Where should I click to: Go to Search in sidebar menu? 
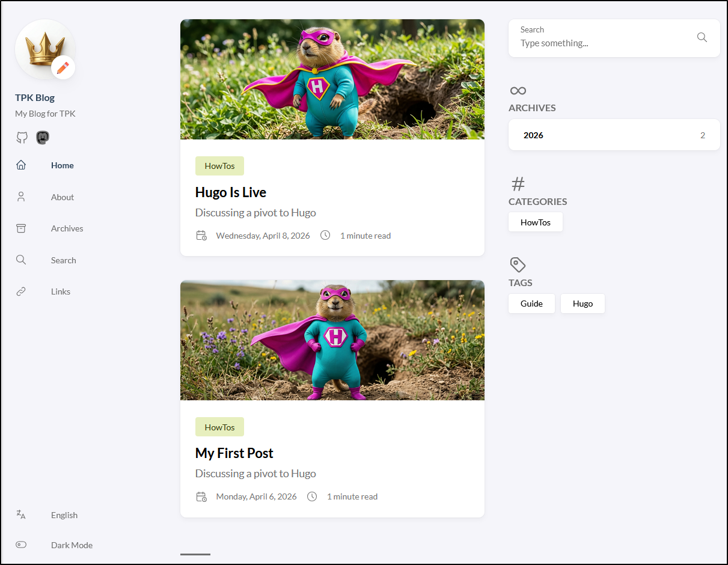[x=63, y=260]
